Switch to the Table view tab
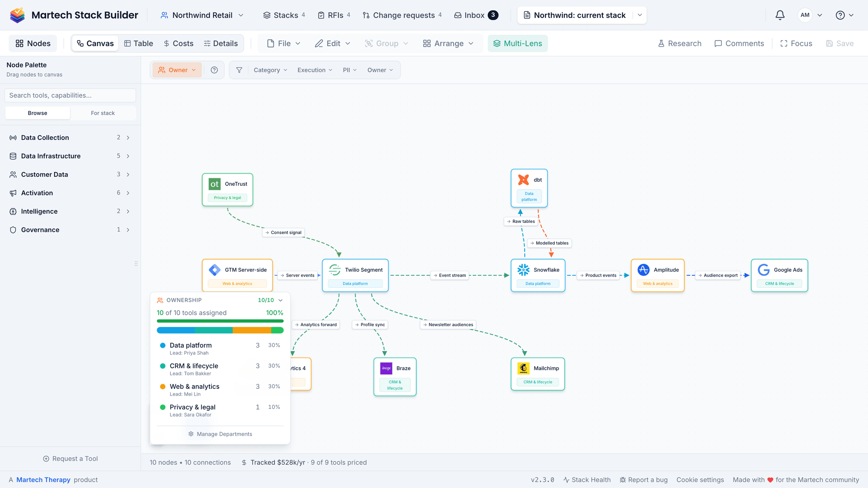This screenshot has height=488, width=868. pos(138,44)
